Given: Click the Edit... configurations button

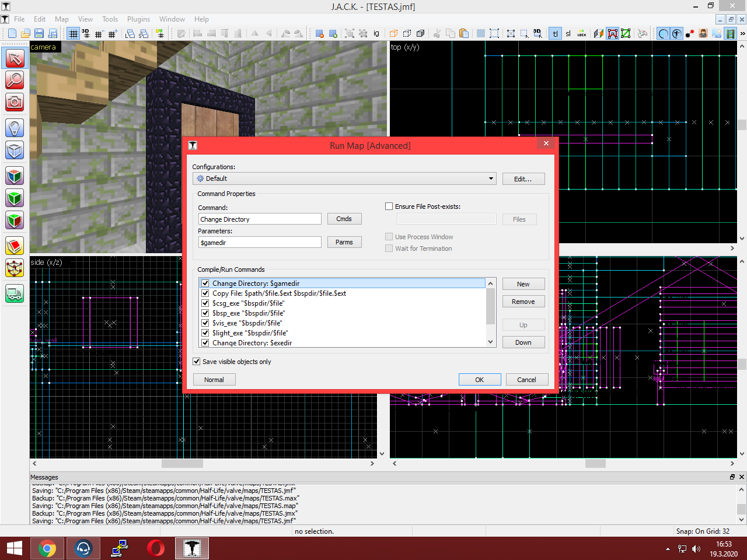Looking at the screenshot, I should click(523, 179).
